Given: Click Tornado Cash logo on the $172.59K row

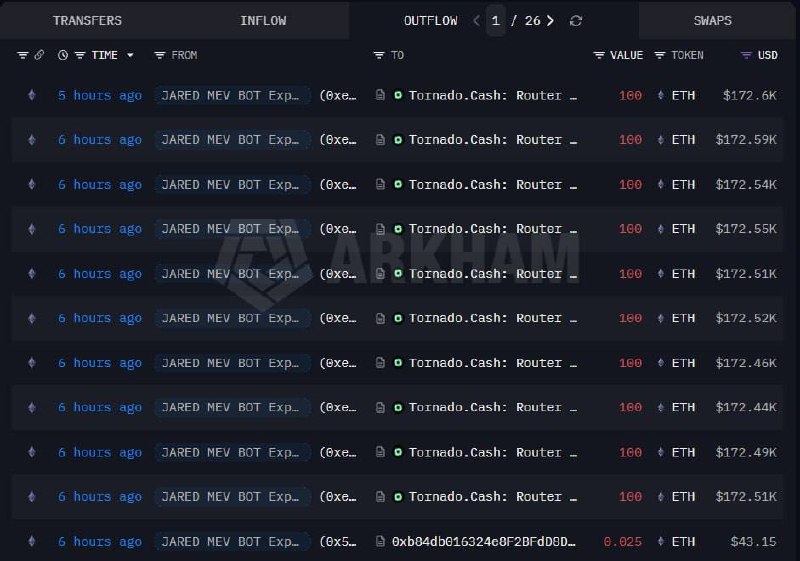Looking at the screenshot, I should pos(398,139).
